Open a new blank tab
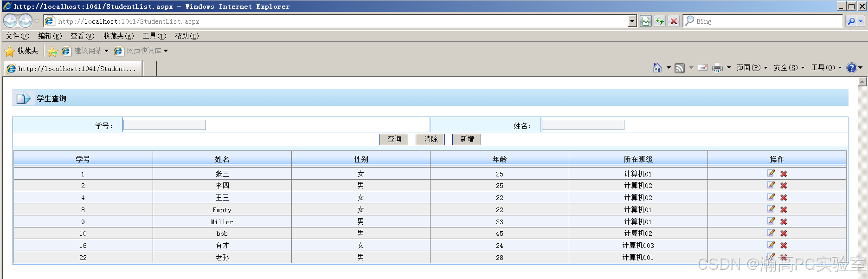868x279 pixels. click(x=150, y=69)
